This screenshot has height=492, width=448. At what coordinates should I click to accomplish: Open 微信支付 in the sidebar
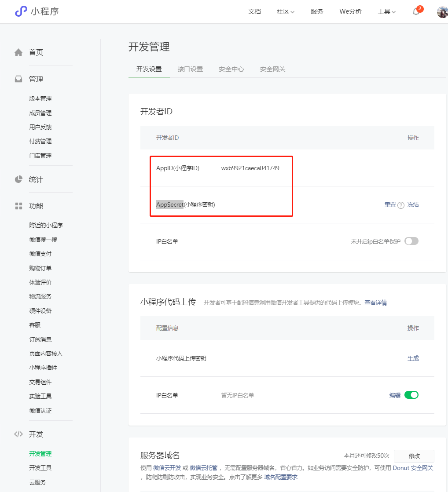(x=40, y=254)
